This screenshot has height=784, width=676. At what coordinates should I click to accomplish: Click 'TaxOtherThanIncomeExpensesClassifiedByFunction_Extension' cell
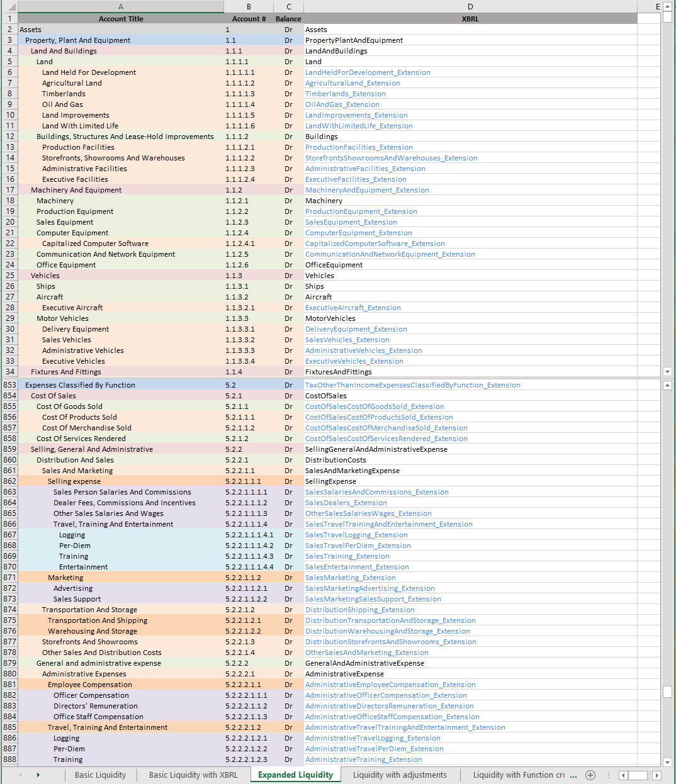pos(470,385)
